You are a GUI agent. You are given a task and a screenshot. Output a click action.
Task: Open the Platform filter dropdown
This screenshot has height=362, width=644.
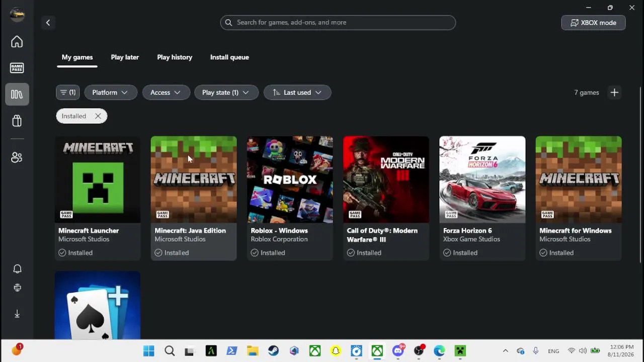coord(111,93)
